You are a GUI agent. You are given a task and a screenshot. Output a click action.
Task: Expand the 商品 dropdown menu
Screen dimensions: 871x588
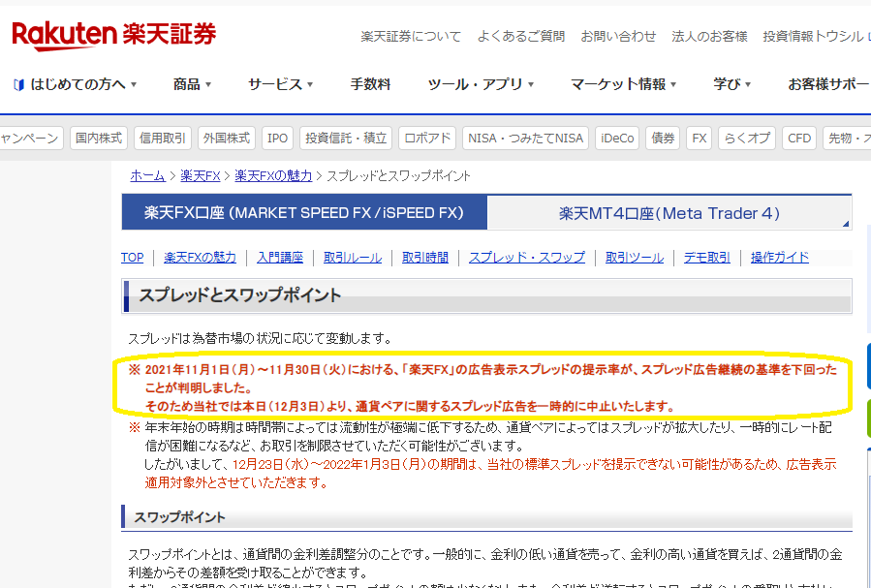pyautogui.click(x=192, y=84)
